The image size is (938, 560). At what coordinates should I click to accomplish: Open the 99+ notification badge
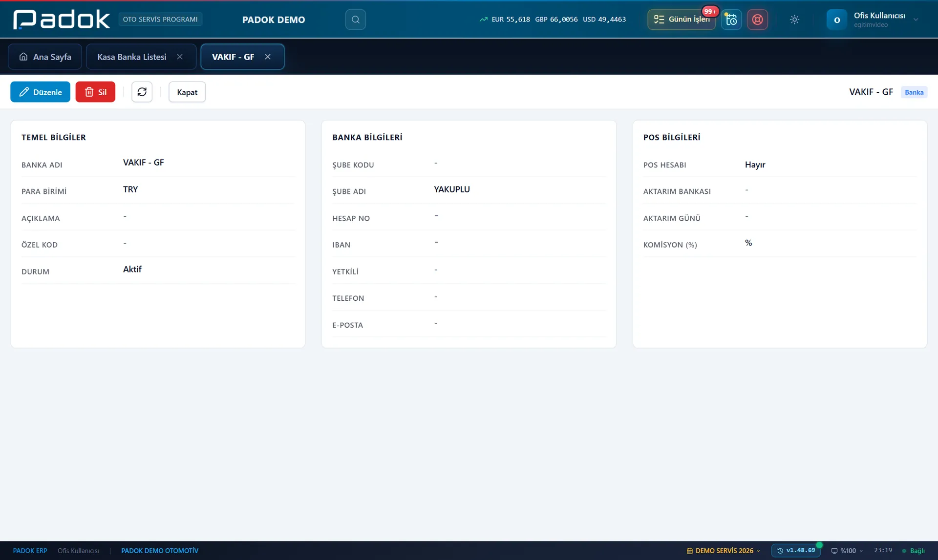[x=710, y=11]
